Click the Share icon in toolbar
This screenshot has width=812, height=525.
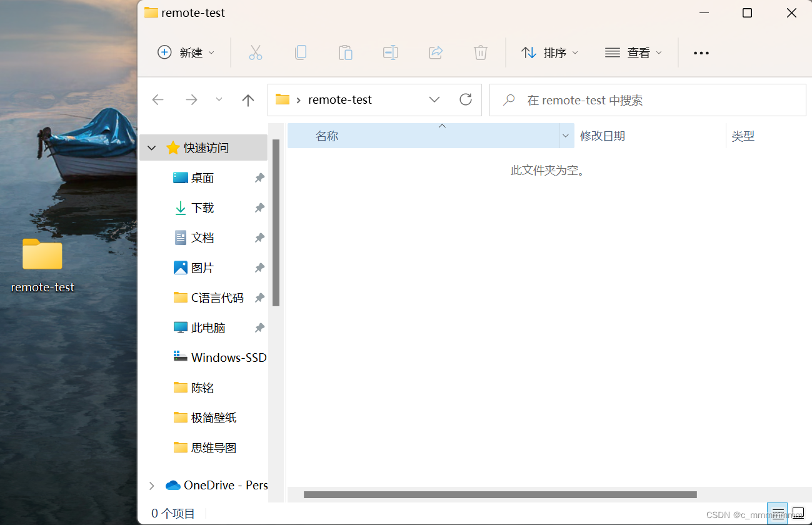click(x=436, y=52)
